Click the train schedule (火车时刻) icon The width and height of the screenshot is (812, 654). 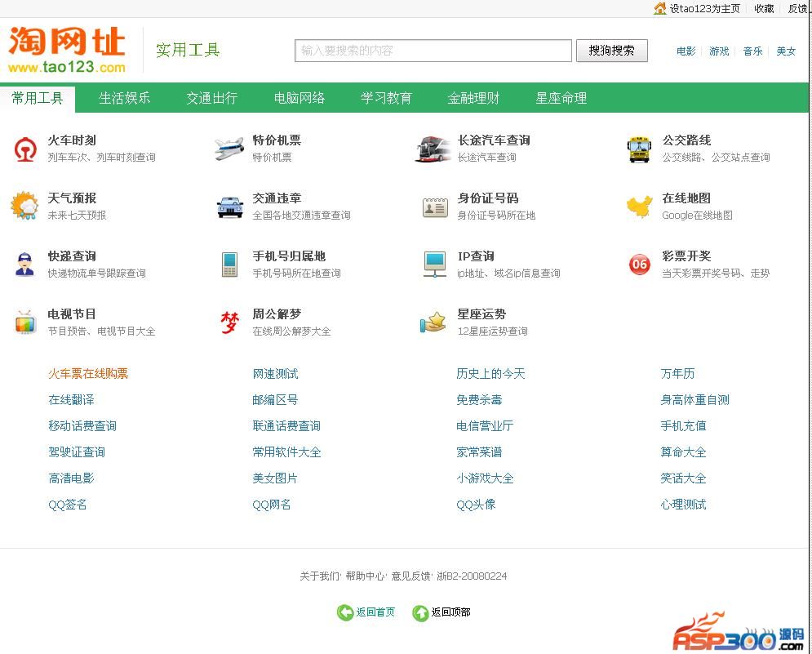[x=25, y=149]
